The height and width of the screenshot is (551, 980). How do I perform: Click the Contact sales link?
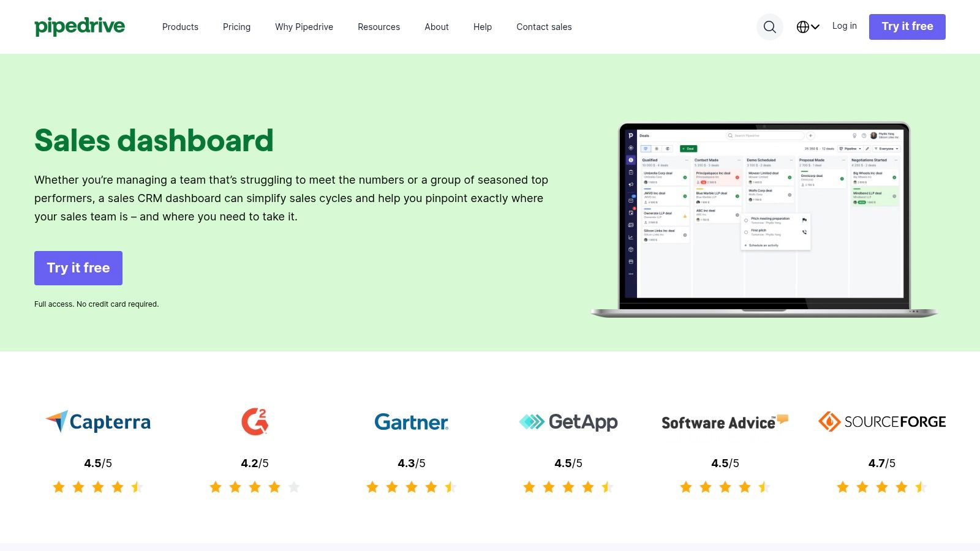[544, 27]
